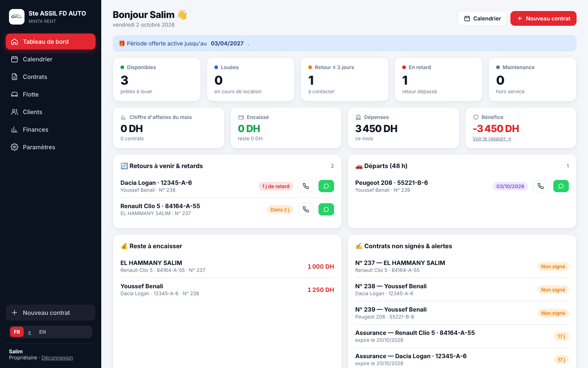Open contract N° 239 — Youssef Benali alert

click(462, 313)
